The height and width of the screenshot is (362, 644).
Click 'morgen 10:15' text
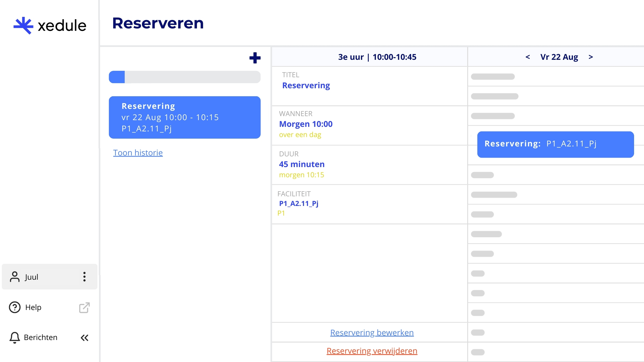pyautogui.click(x=302, y=175)
